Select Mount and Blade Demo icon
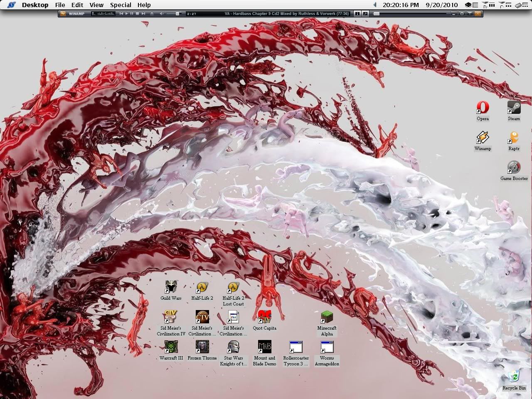The width and height of the screenshot is (532, 399). tap(264, 353)
